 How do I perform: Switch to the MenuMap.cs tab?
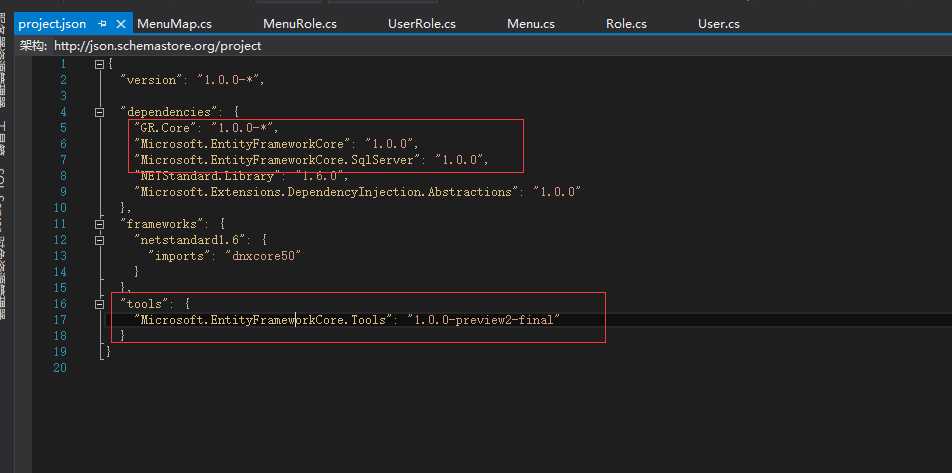174,24
